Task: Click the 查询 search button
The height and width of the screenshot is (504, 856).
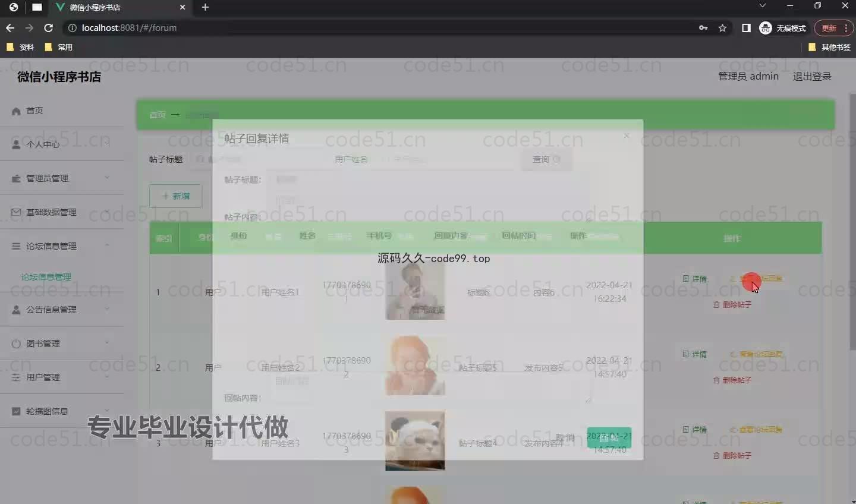Action: pos(546,159)
